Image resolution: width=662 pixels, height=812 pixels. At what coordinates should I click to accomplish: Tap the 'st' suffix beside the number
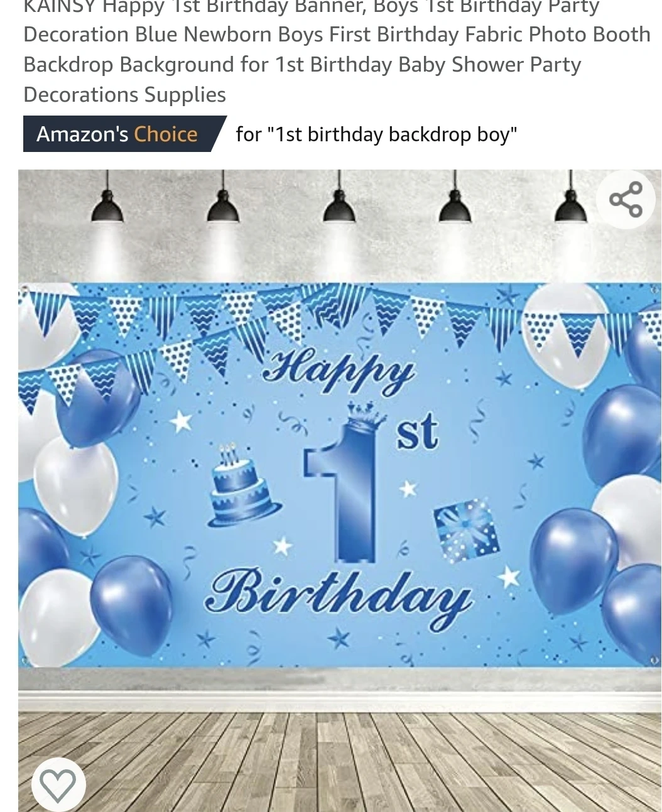pos(417,433)
